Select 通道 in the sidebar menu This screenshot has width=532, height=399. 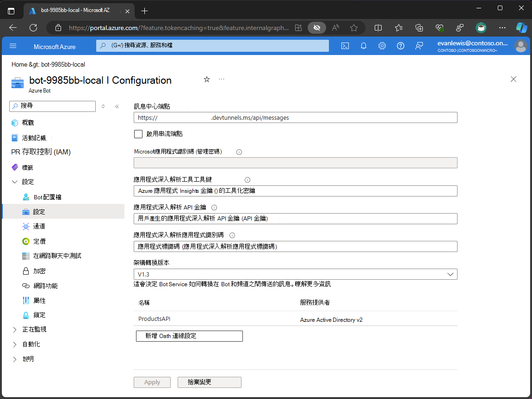click(39, 227)
